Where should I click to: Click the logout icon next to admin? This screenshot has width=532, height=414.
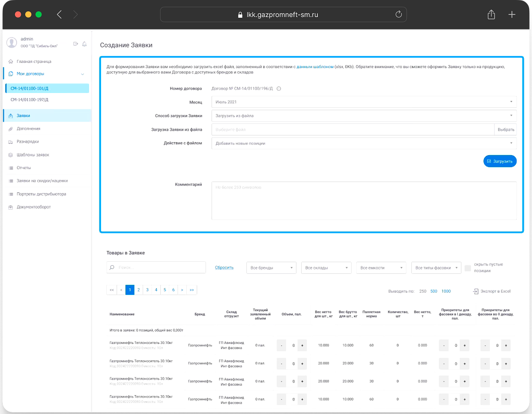pyautogui.click(x=76, y=44)
